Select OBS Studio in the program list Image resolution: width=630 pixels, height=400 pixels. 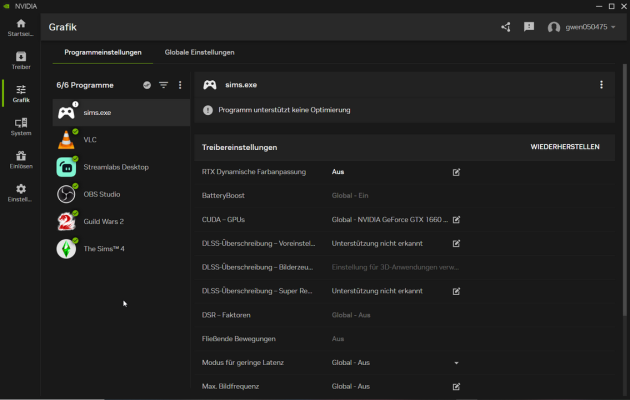[x=121, y=194]
